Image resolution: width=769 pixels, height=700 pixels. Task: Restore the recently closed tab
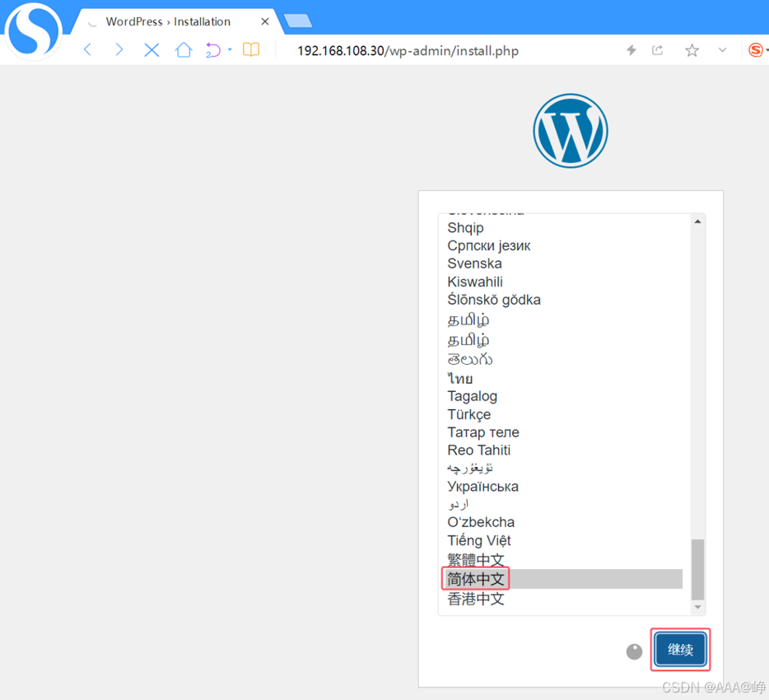[213, 50]
